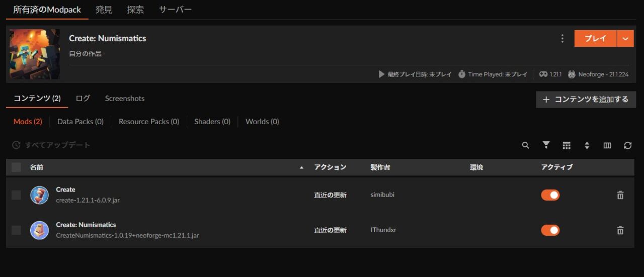Delete the Create mod with trash icon
Image resolution: width=644 pixels, height=277 pixels.
pyautogui.click(x=620, y=195)
